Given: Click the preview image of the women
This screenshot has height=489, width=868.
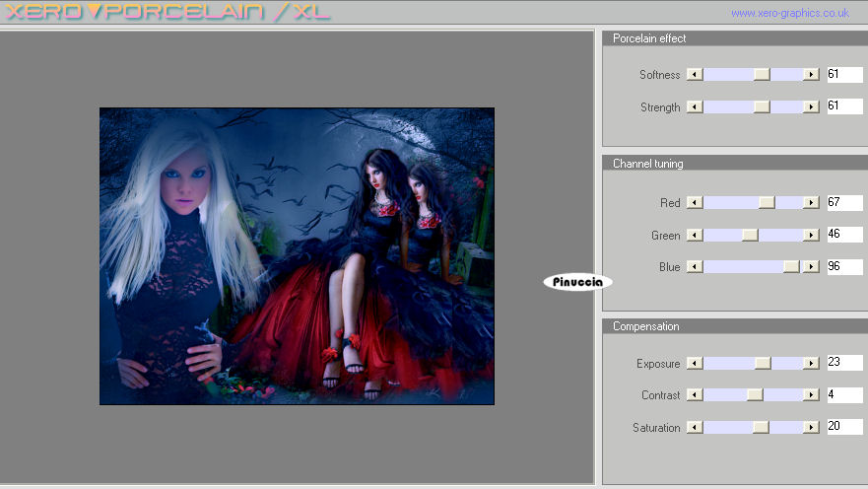Looking at the screenshot, I should coord(297,256).
